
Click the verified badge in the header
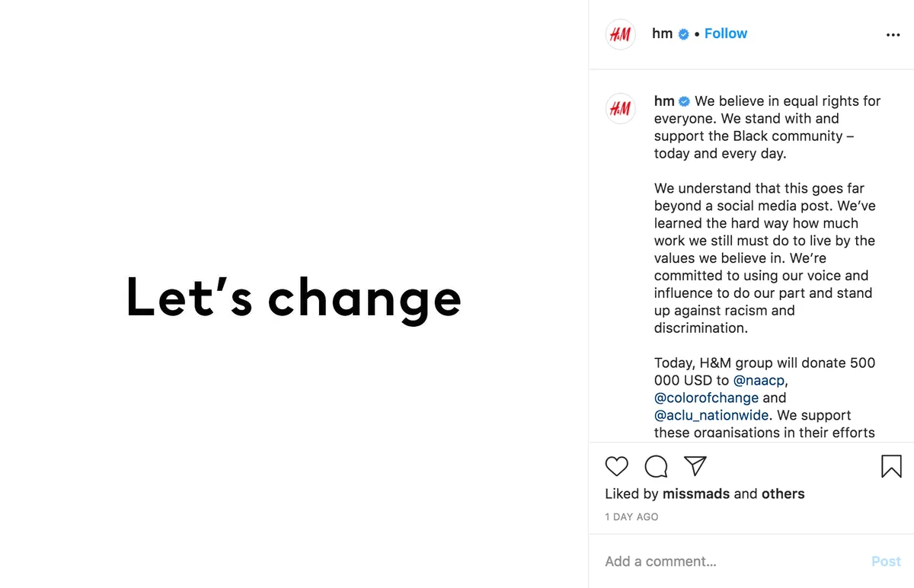(x=683, y=34)
